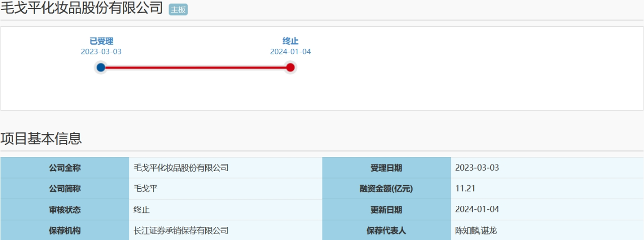
Task: Click the 审核状态 value 终止 in table
Action: pos(141,209)
